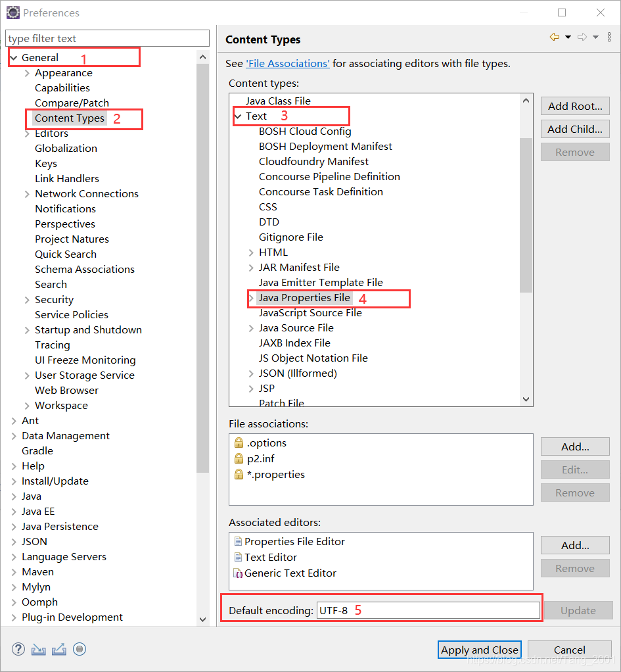This screenshot has width=621, height=672.
Task: Select Generic Text Editor entry
Action: [x=285, y=573]
